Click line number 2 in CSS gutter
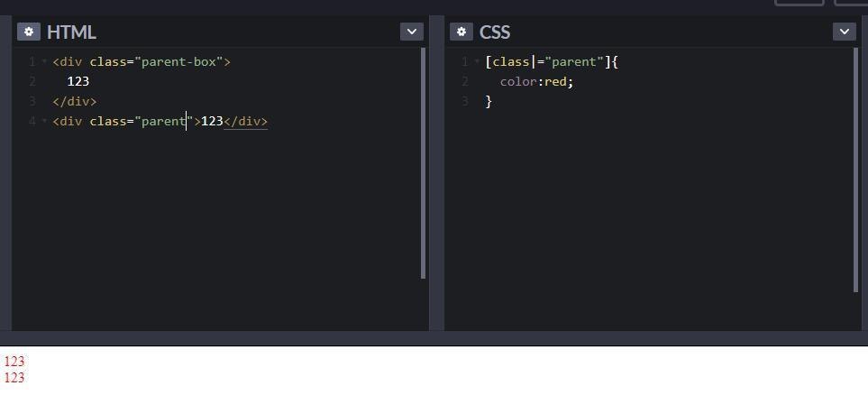The height and width of the screenshot is (395, 868). tap(466, 82)
